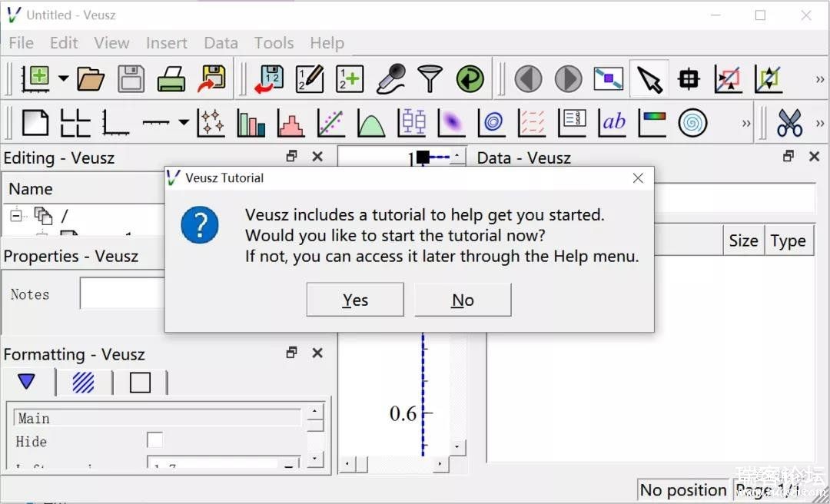Add a bar chart widget icon

251,122
